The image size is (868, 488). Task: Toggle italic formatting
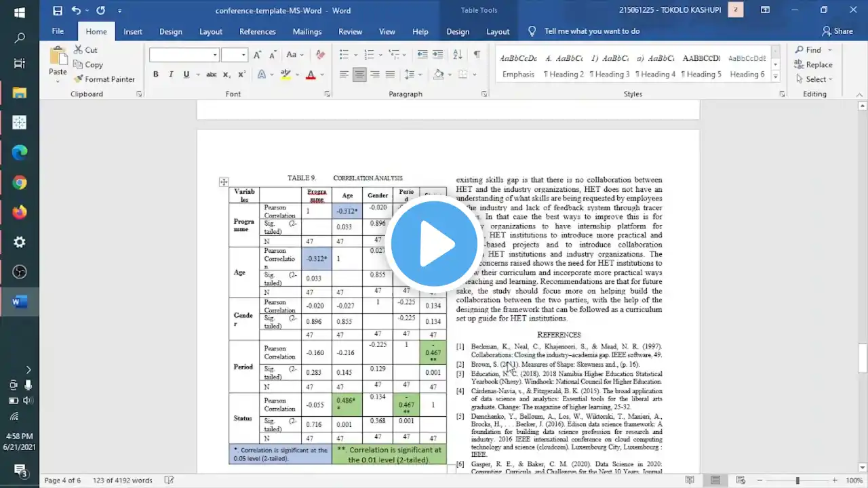171,75
